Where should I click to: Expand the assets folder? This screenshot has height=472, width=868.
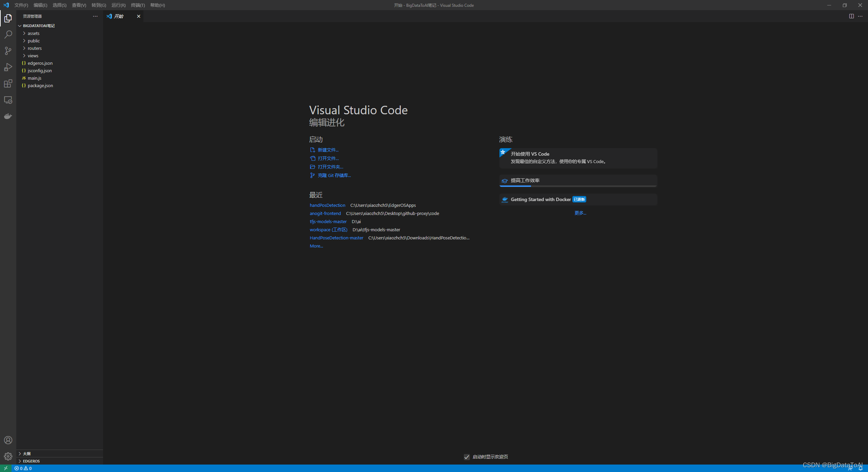click(34, 33)
